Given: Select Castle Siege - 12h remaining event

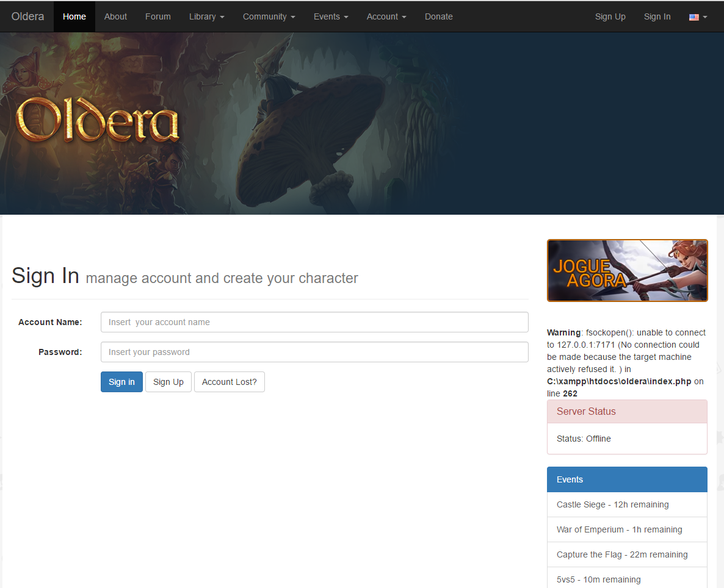Looking at the screenshot, I should click(x=627, y=505).
